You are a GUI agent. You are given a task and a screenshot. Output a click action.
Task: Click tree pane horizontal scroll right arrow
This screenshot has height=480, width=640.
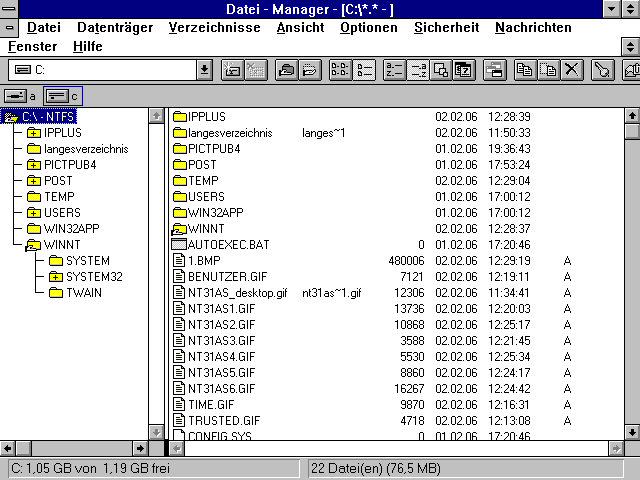coord(140,449)
